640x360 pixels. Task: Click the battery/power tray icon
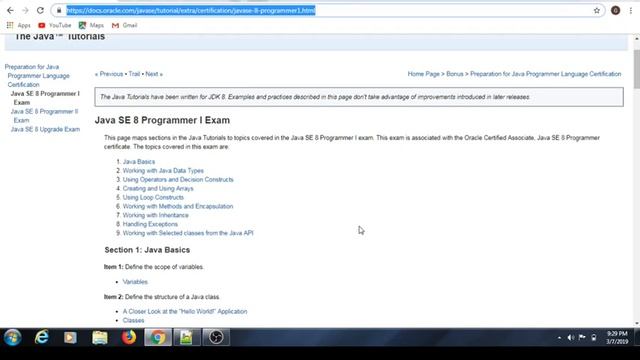(x=594, y=338)
